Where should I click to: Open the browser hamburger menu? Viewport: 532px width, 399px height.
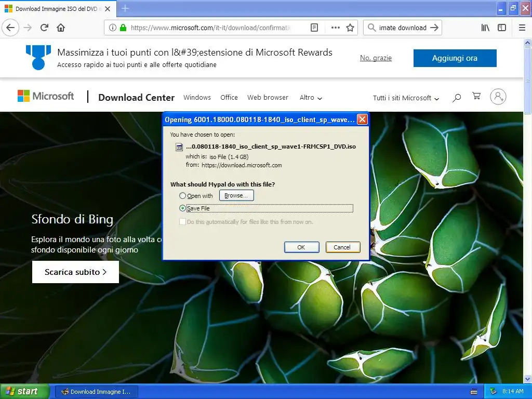pyautogui.click(x=522, y=28)
